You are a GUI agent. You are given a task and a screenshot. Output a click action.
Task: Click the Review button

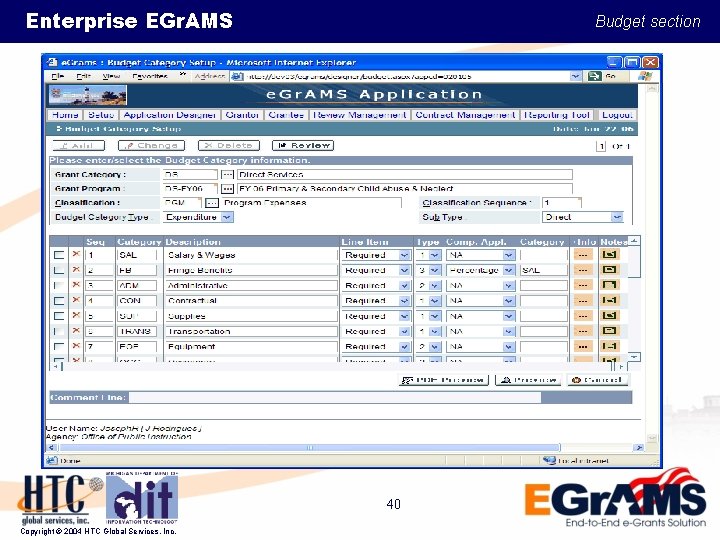click(x=303, y=146)
